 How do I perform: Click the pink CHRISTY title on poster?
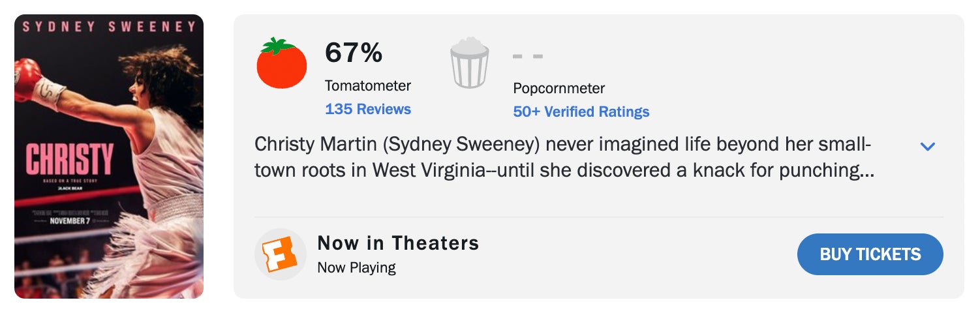[x=70, y=160]
